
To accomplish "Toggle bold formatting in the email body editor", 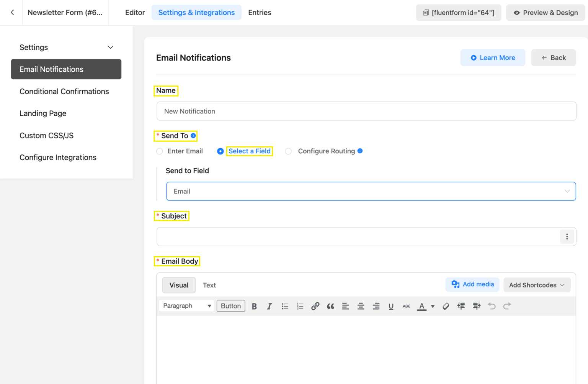I will [x=254, y=306].
